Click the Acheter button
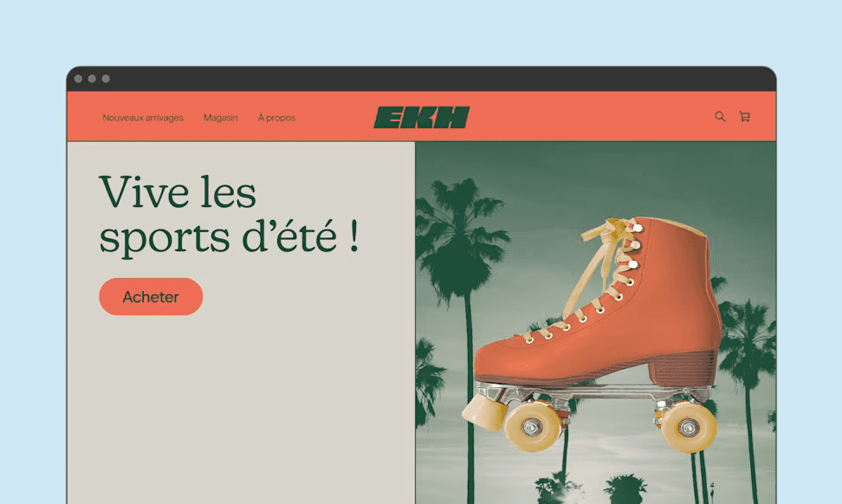The width and height of the screenshot is (842, 504). coord(151,296)
